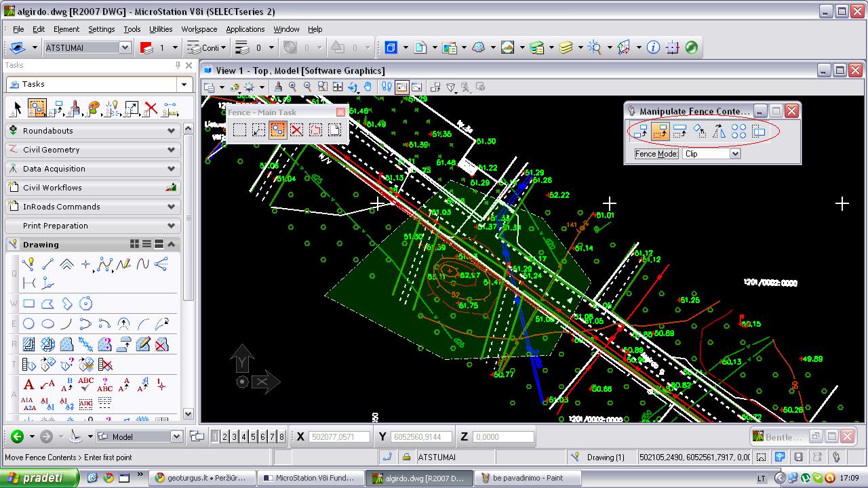
Task: Toggle view window 8 button
Action: point(281,437)
